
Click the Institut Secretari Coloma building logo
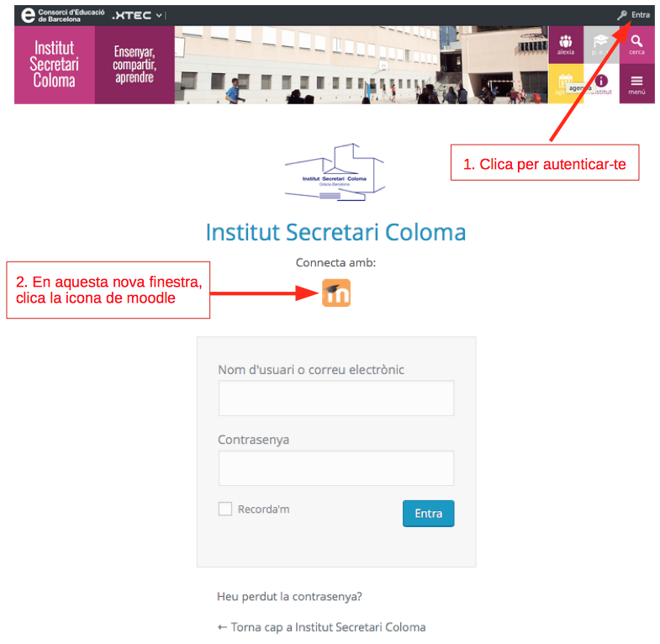[335, 172]
